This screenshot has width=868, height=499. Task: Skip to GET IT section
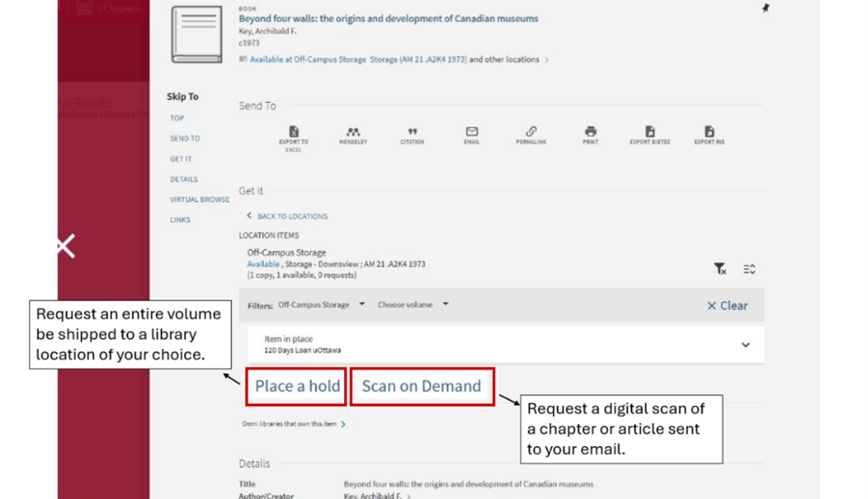181,158
